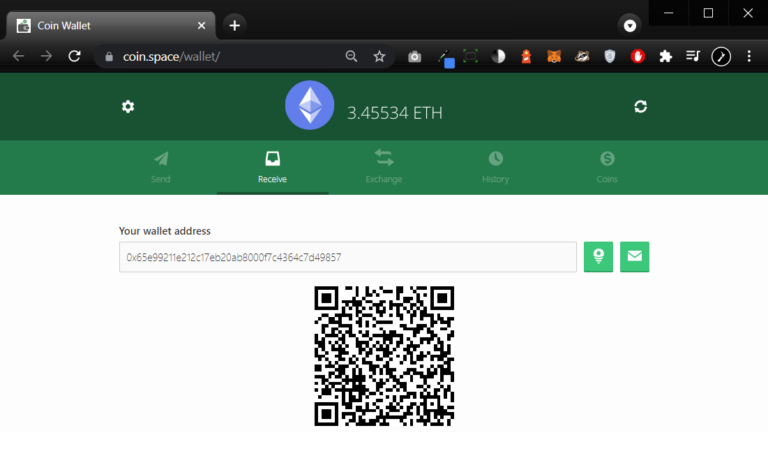Click the 3.45534 ETH balance
The width and height of the screenshot is (768, 449).
[x=395, y=113]
